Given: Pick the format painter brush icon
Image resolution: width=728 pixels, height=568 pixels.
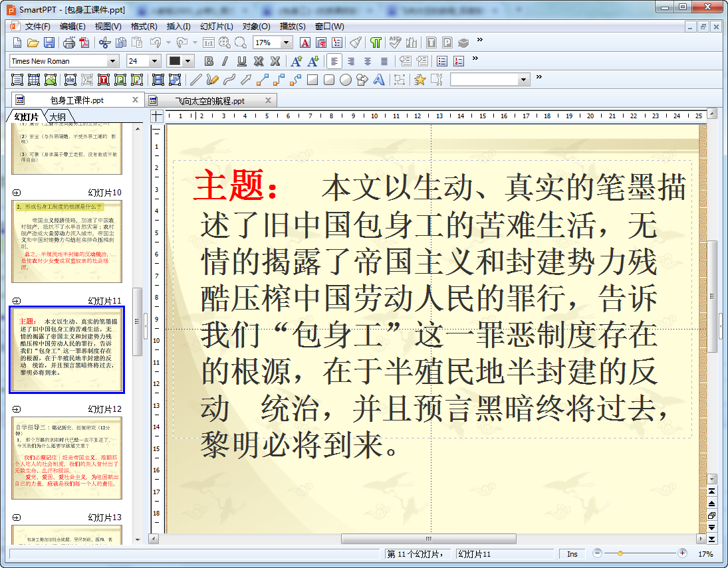Looking at the screenshot, I should click(x=356, y=43).
